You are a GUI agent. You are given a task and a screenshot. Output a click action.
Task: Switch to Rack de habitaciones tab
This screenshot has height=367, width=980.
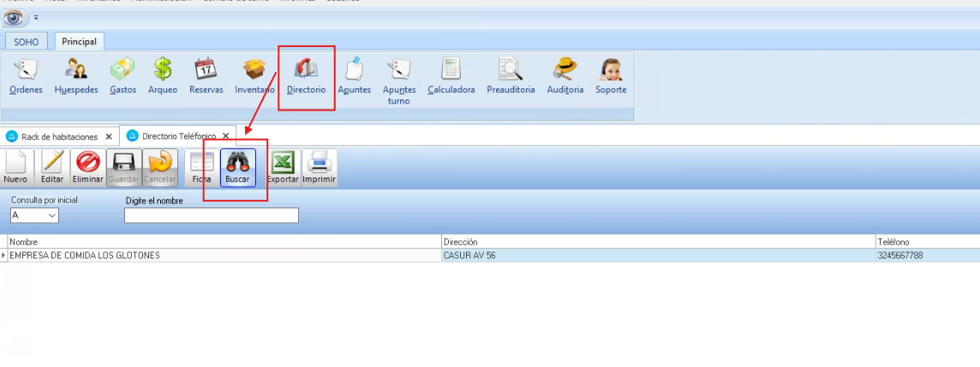click(59, 136)
